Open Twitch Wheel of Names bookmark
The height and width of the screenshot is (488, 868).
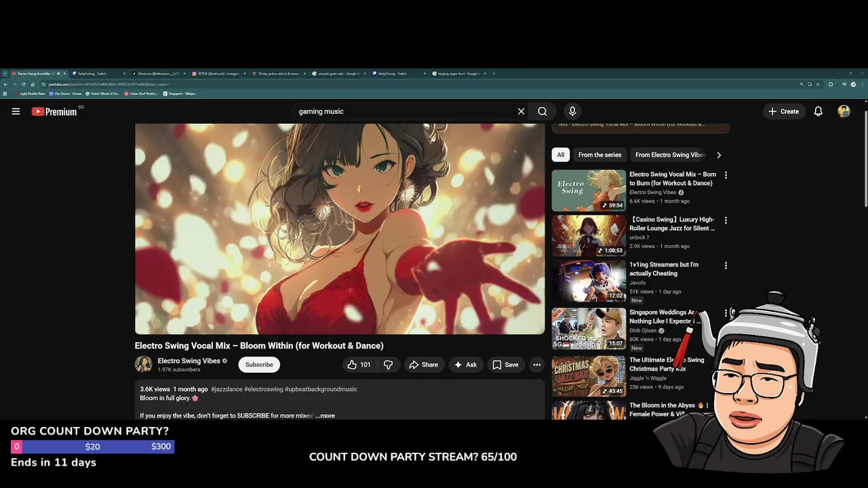[102, 94]
